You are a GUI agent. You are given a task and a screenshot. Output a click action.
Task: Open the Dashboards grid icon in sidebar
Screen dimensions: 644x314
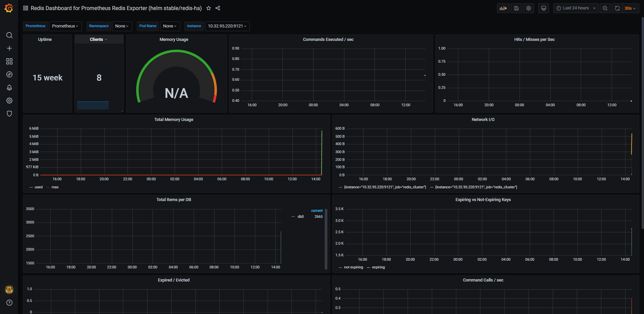9,61
